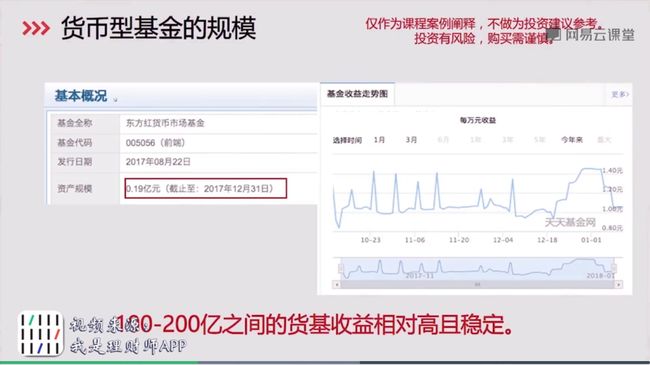Click the 更多 link in chart header
The image size is (650, 365).
click(x=620, y=95)
